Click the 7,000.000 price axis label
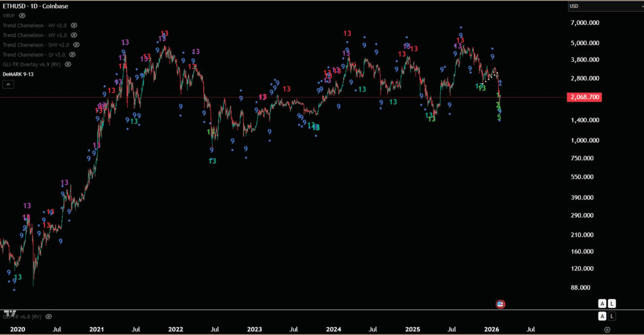 click(585, 23)
